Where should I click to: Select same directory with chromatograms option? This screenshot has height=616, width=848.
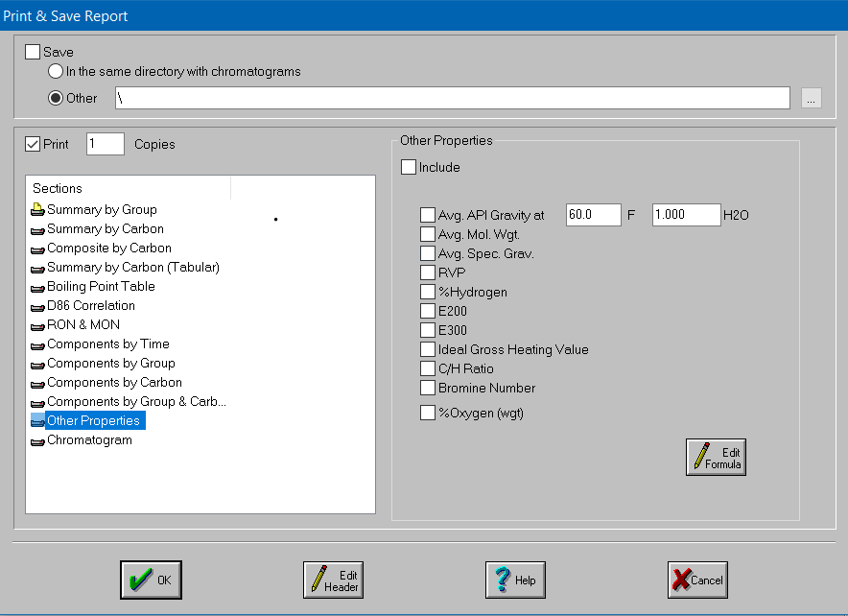pos(57,71)
